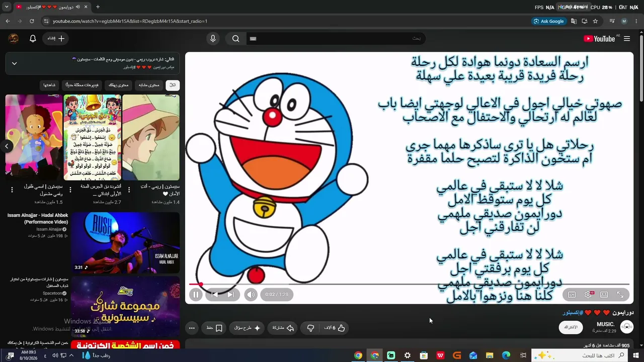644x362 pixels.
Task: Pause the Doraemon video
Action: click(196, 295)
